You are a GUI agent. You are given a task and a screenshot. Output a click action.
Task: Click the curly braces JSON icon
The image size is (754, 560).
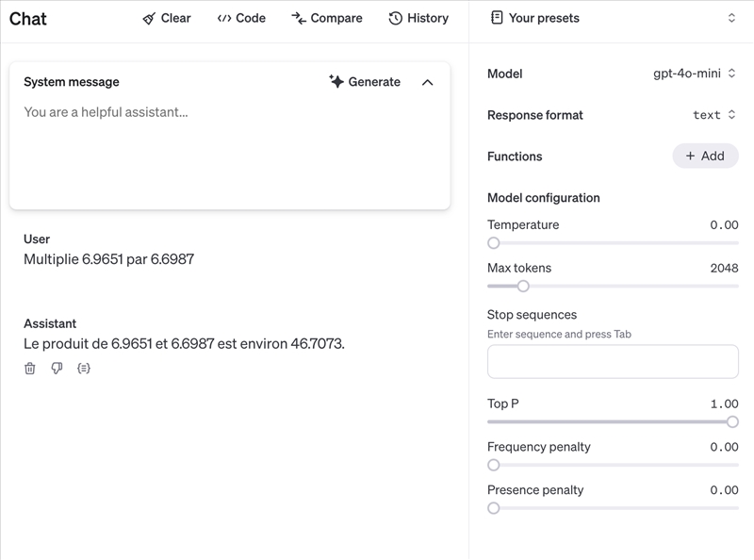coord(84,369)
